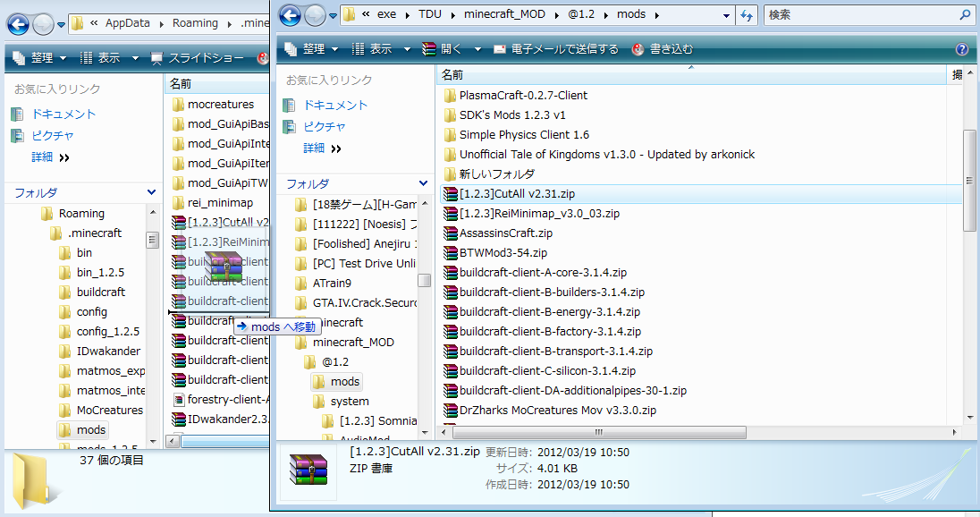Image resolution: width=980 pixels, height=517 pixels.
Task: Select @1.2 folder in front folder tree
Action: pyautogui.click(x=326, y=362)
